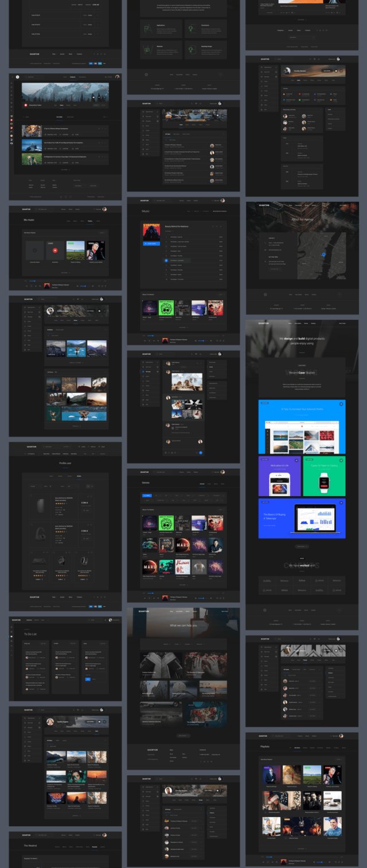The image size is (367, 868).
Task: Click the blue location pin on the agency map
Action: [x=324, y=253]
